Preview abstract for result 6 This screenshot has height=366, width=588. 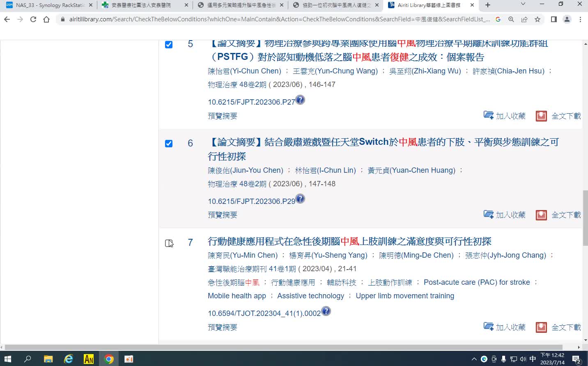(x=223, y=215)
